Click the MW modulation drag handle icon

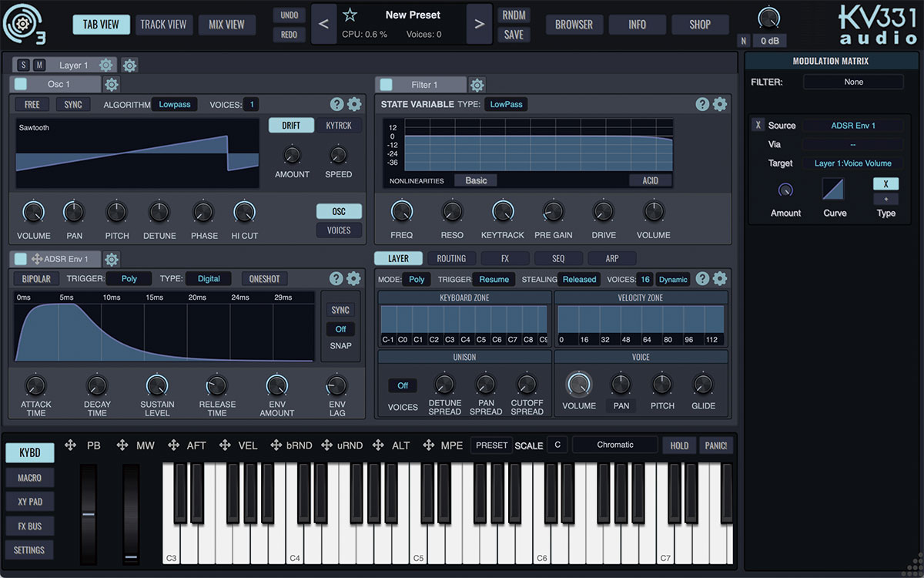[122, 445]
